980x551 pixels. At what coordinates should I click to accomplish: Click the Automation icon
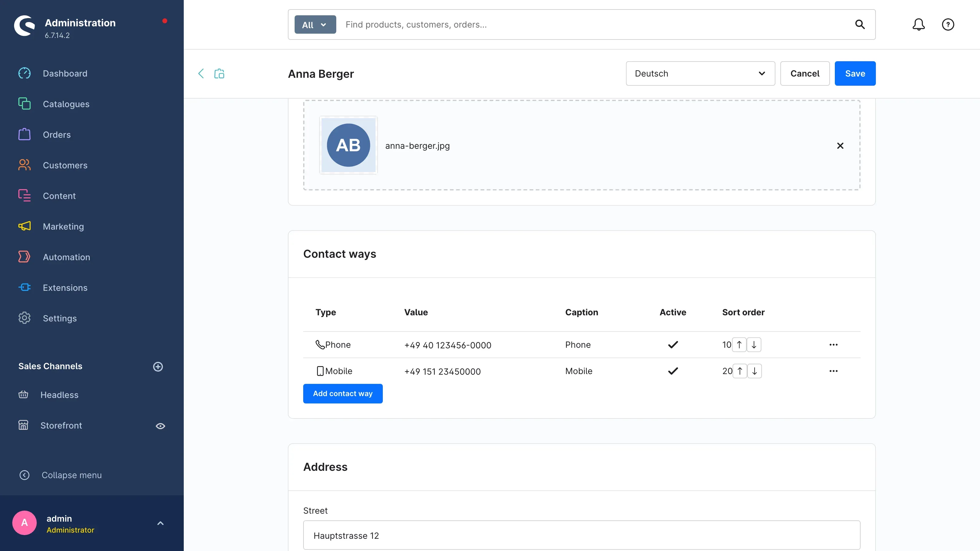click(24, 257)
